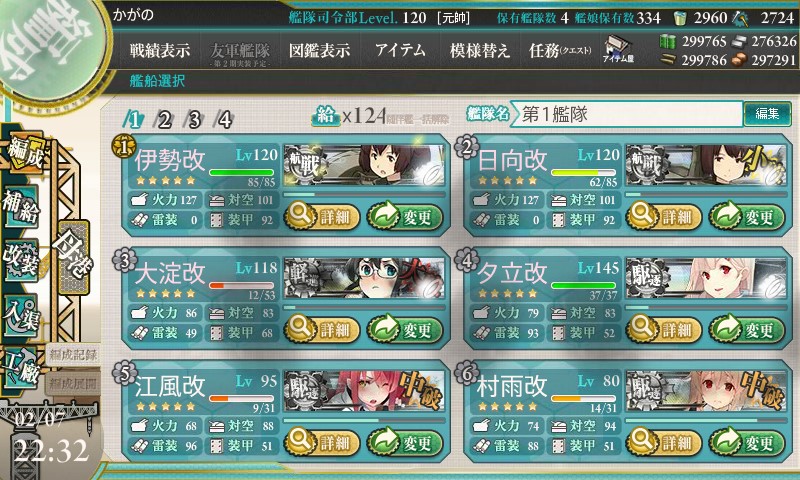The width and height of the screenshot is (800, 480).
Task: Switch to fleet tab 3
Action: pos(194,120)
